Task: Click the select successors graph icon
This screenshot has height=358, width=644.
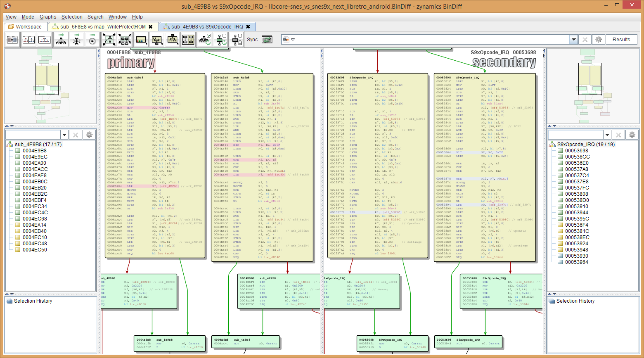Action: 172,40
